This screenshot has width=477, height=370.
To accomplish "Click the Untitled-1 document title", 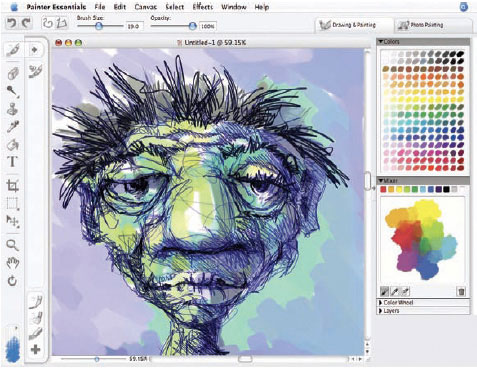I will [215, 43].
